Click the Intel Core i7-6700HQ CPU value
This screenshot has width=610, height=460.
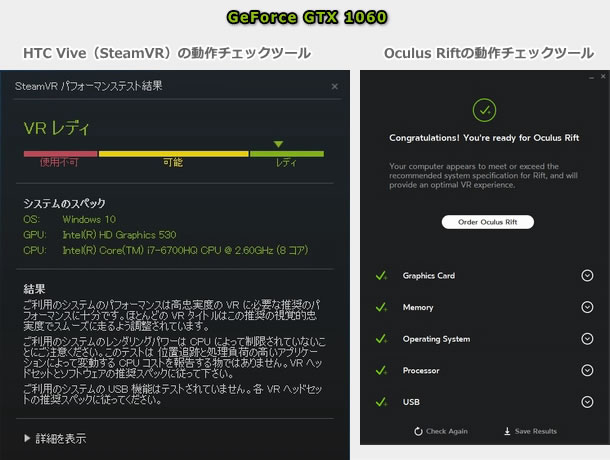tap(186, 250)
